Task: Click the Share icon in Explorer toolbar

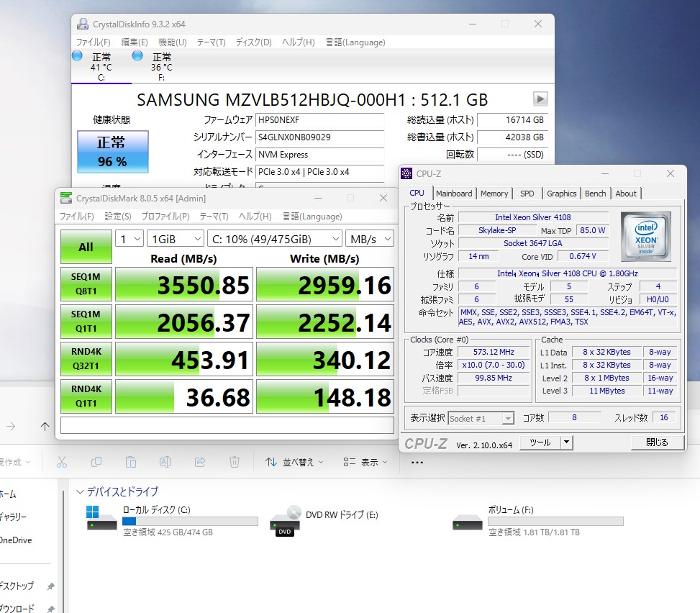Action: pos(200,462)
